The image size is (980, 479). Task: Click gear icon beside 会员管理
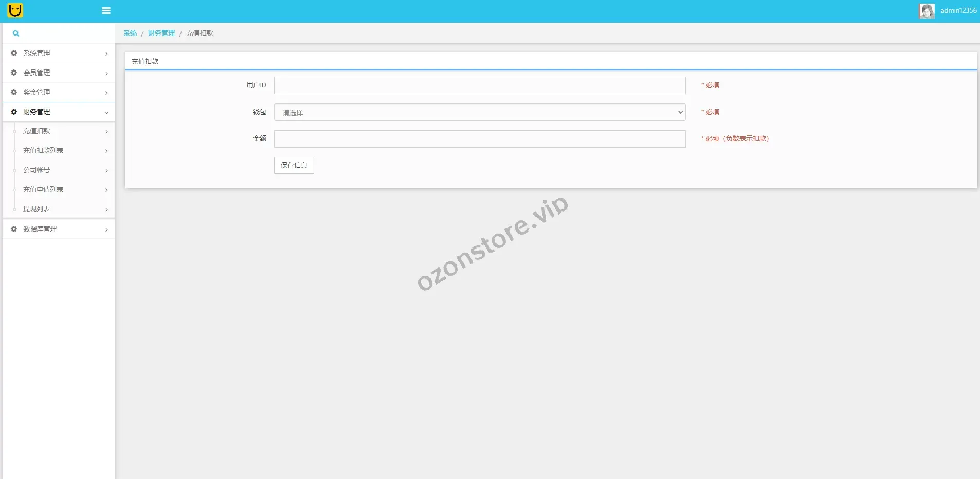[14, 73]
